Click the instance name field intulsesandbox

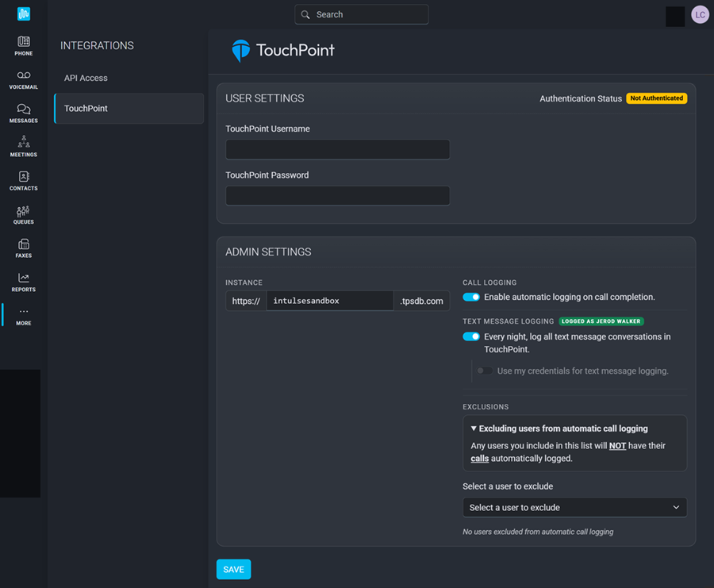pos(330,301)
